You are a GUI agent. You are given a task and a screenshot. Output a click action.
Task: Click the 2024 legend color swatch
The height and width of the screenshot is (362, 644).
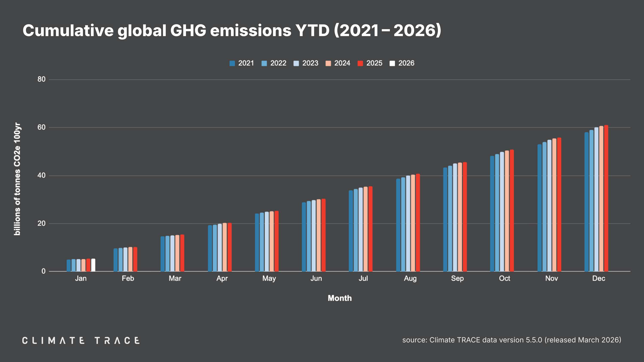click(x=328, y=63)
